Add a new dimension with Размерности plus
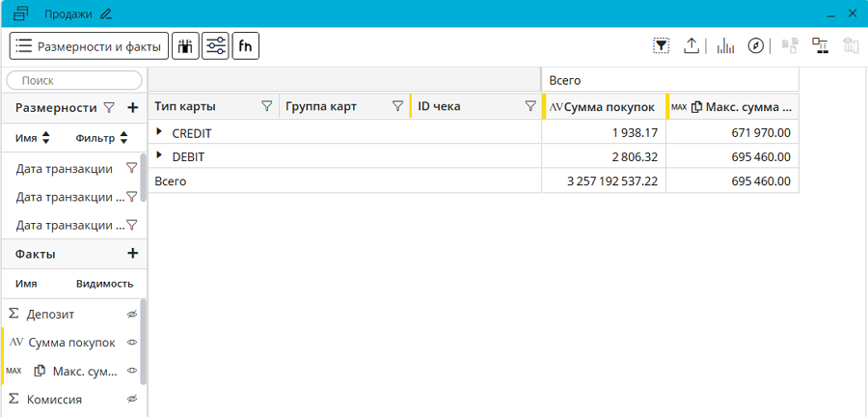The height and width of the screenshot is (417, 868). tap(133, 108)
